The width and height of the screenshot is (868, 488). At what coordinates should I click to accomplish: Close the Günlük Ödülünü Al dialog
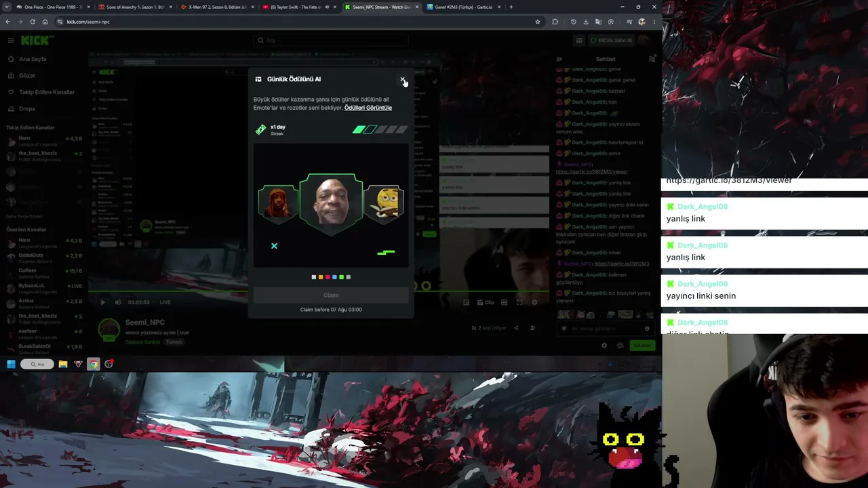click(x=402, y=79)
